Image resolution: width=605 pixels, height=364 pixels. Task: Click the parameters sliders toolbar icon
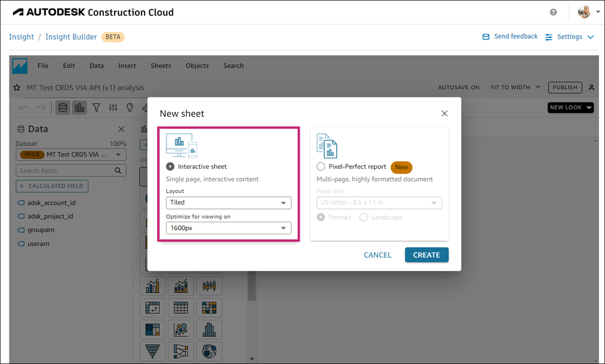pos(113,107)
